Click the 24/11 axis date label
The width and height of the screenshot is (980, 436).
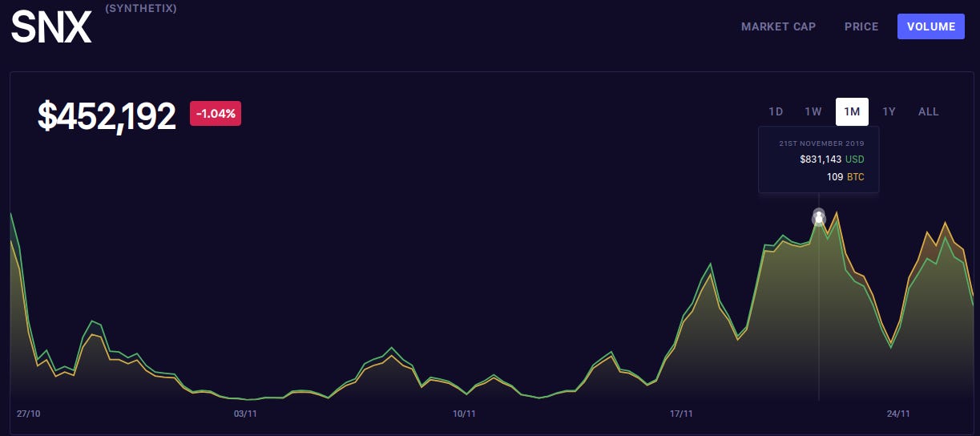[x=898, y=414]
